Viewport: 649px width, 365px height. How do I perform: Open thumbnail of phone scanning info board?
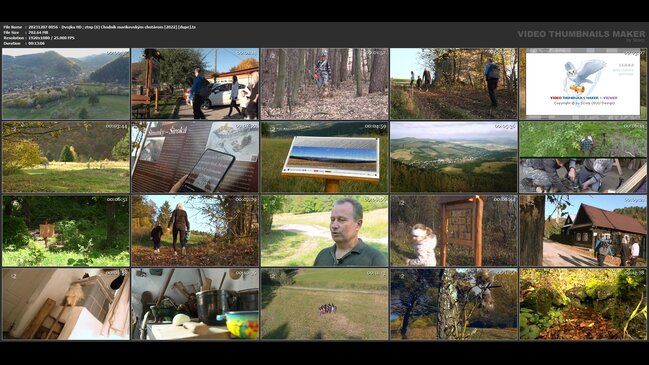point(195,157)
